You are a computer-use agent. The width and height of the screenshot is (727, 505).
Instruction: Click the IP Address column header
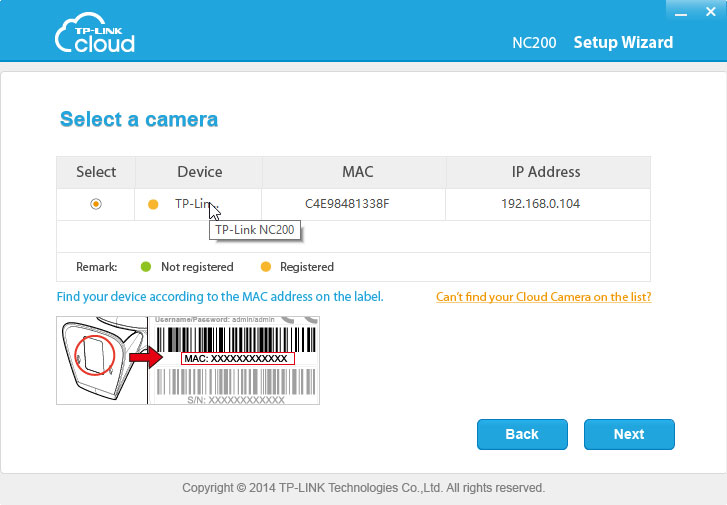pos(546,172)
